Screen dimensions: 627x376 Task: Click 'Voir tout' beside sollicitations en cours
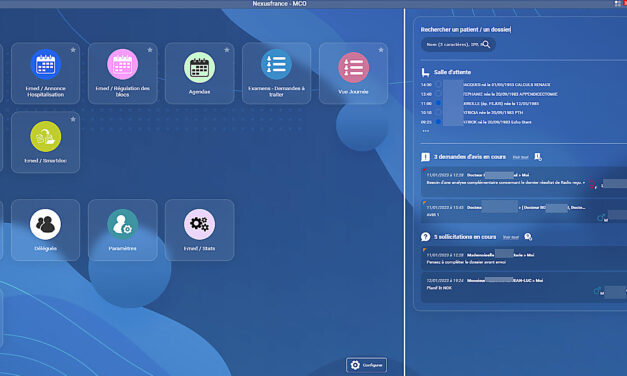(x=511, y=237)
